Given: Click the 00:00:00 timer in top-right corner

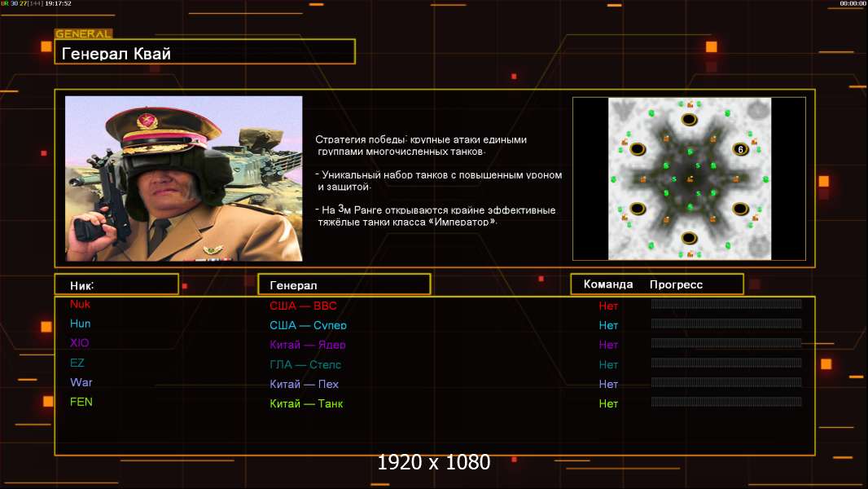Looking at the screenshot, I should click(853, 4).
